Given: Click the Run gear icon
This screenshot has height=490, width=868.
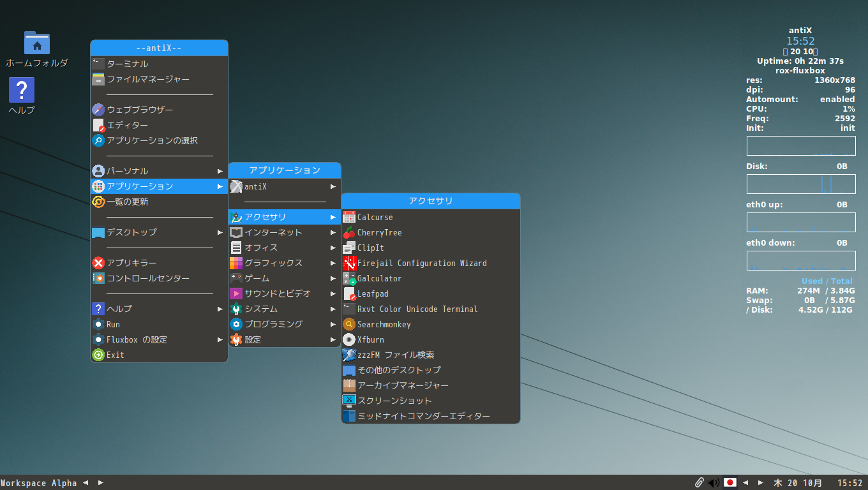Looking at the screenshot, I should coord(98,324).
